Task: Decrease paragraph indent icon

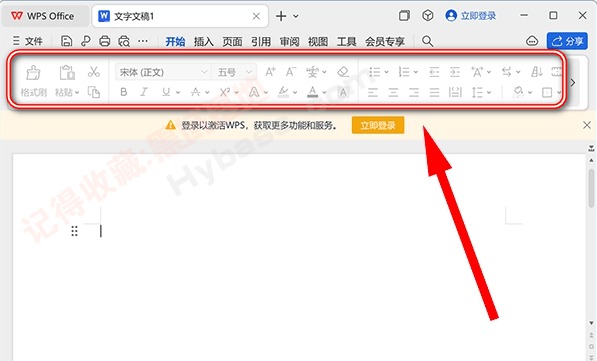Action: tap(434, 72)
